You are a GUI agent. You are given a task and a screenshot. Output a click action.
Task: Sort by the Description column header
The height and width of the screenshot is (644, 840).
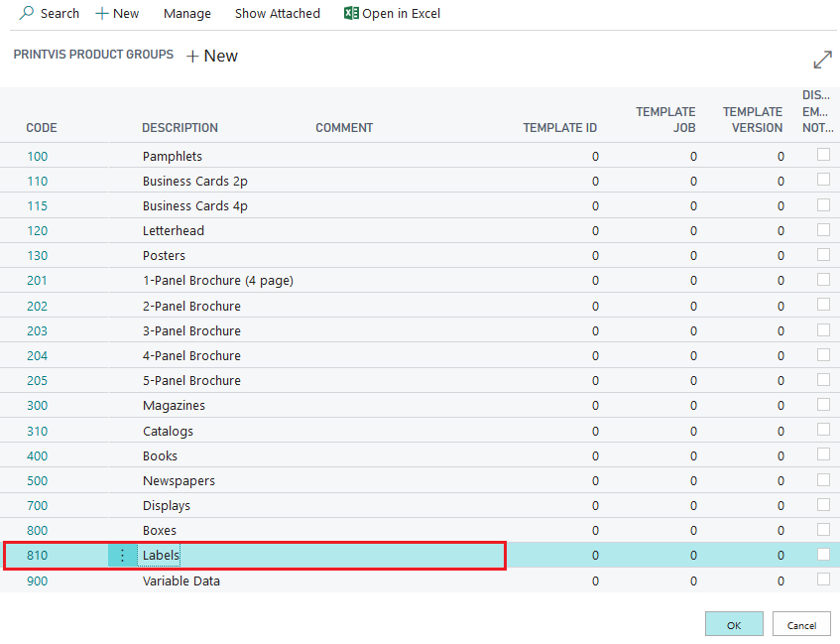pos(180,128)
